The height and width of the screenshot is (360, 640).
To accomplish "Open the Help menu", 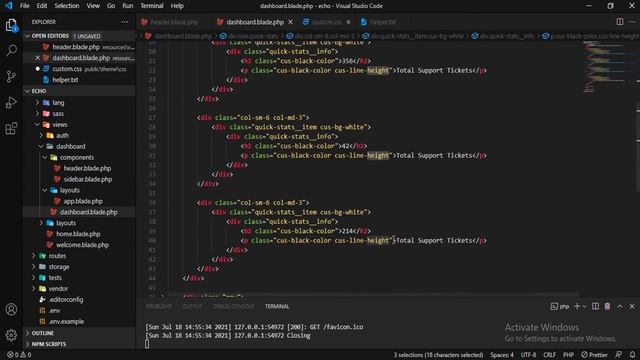I will (177, 6).
